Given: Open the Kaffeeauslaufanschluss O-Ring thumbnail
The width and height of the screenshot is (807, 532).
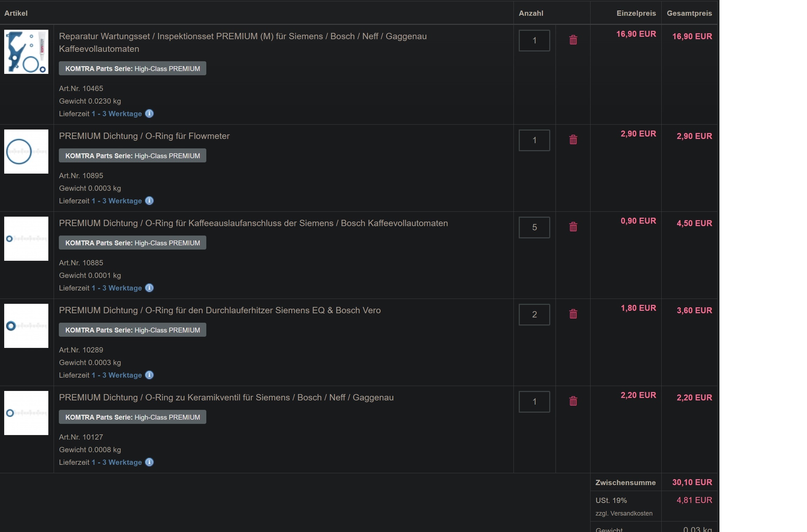Looking at the screenshot, I should coord(26,239).
